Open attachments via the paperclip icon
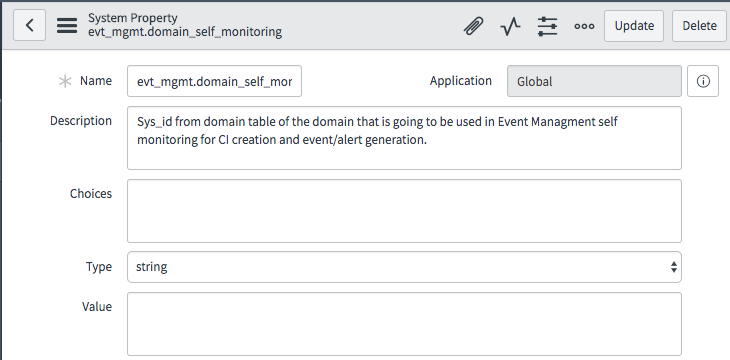730x360 pixels. (x=473, y=26)
